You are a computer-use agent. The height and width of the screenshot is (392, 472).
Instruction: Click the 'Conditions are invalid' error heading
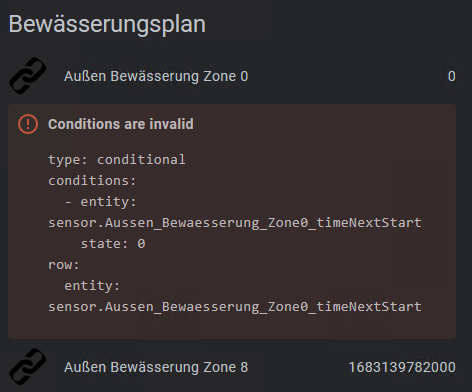[121, 124]
